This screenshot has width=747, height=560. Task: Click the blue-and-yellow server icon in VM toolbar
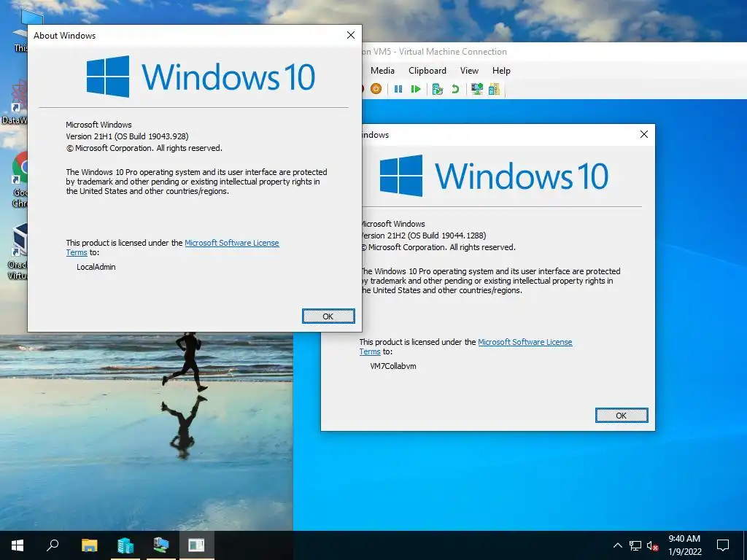pyautogui.click(x=494, y=89)
